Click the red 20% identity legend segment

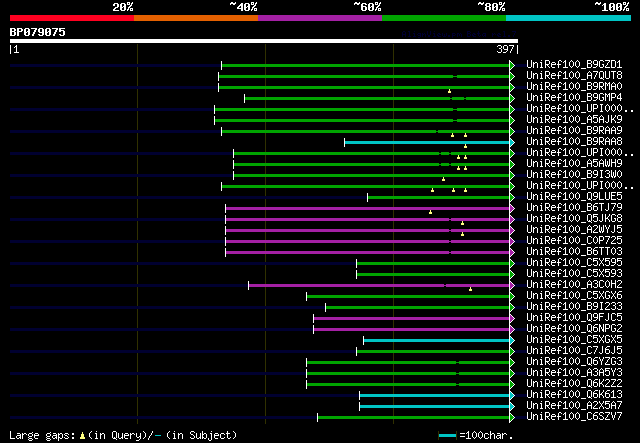tap(72, 18)
